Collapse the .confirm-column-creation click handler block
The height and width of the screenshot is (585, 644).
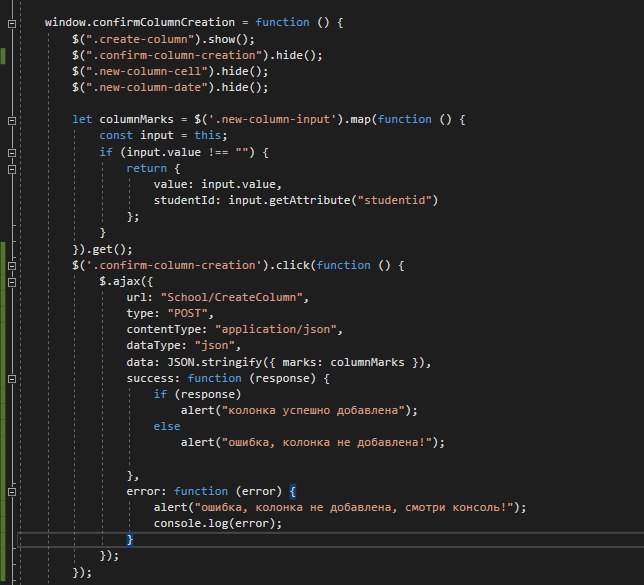pos(12,266)
